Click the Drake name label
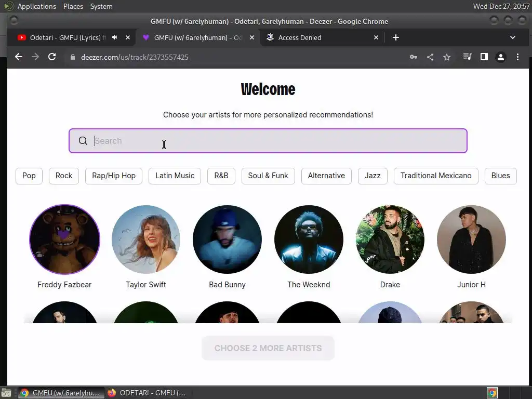 (390, 285)
